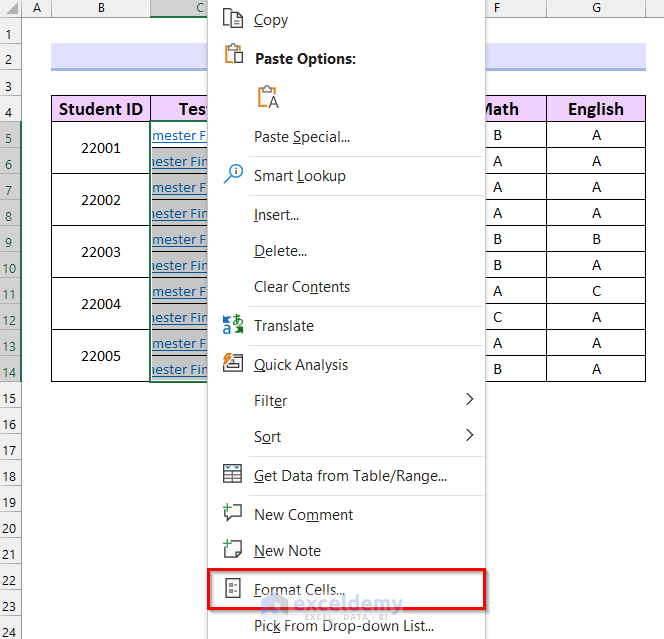Click the Quick Analysis icon
Screen dimensions: 664x639
(233, 363)
